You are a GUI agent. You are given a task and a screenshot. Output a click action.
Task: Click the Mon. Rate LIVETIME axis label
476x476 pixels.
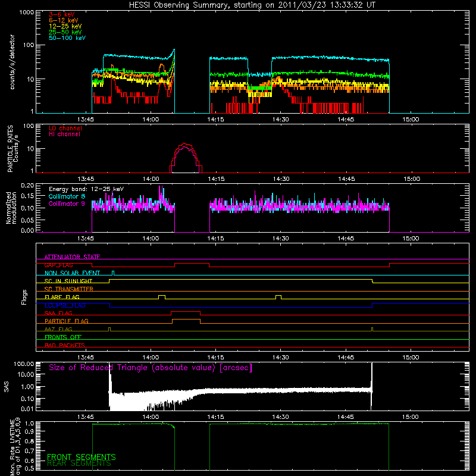[x=15, y=446]
